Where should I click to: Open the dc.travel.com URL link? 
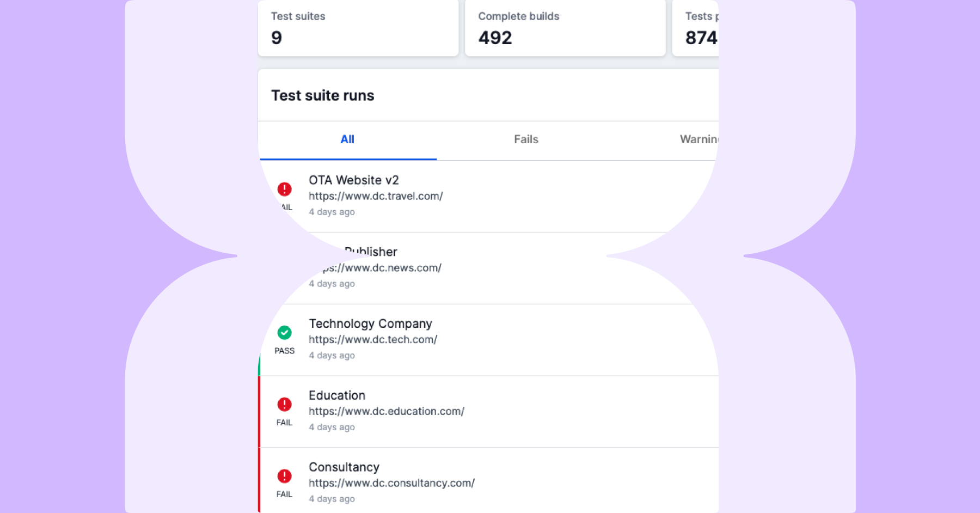pos(376,196)
